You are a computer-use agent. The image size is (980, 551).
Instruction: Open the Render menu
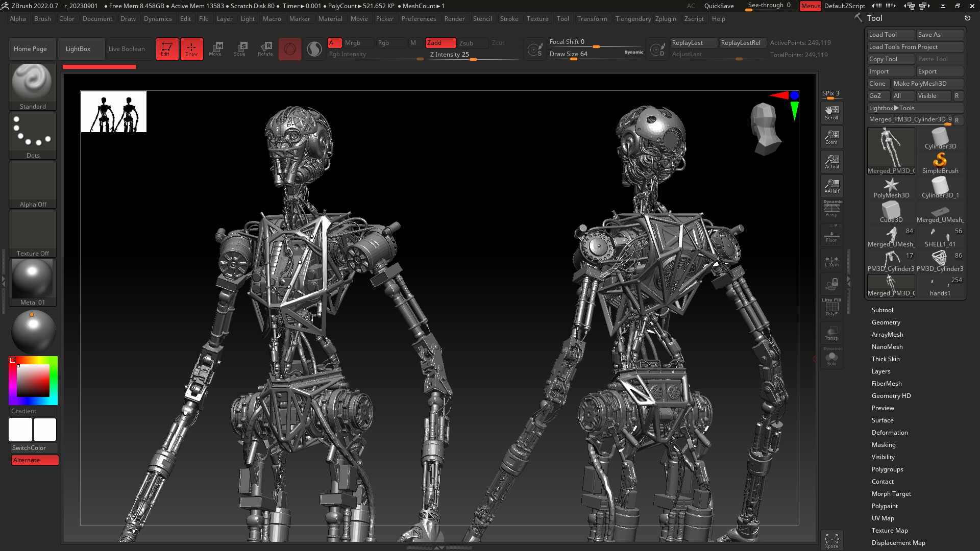click(454, 19)
